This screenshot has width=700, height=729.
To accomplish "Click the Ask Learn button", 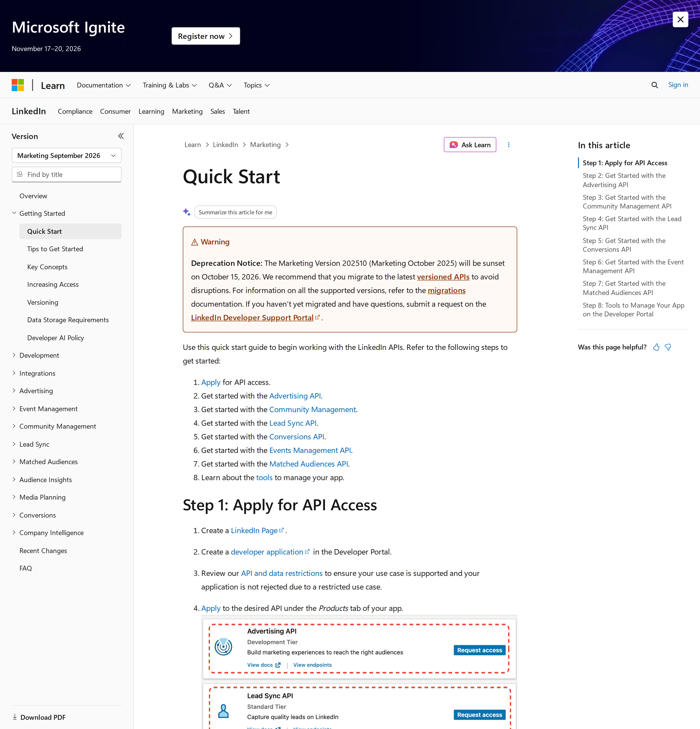I will [470, 145].
